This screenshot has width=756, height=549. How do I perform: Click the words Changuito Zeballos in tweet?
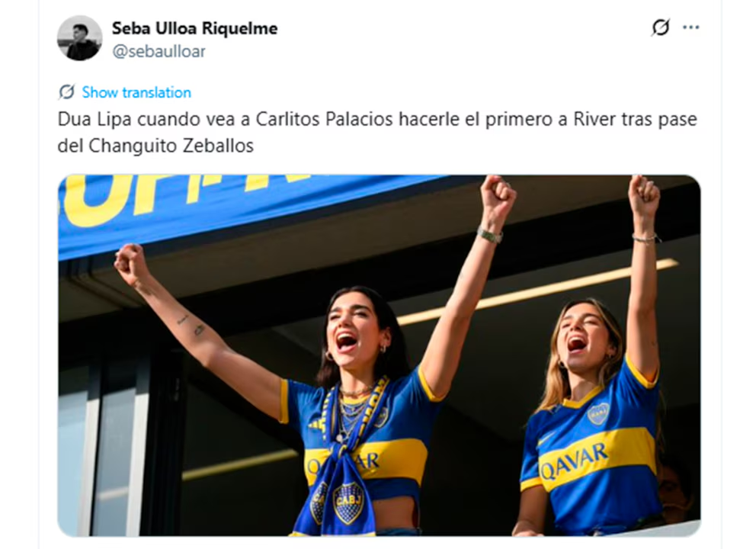pos(171,146)
